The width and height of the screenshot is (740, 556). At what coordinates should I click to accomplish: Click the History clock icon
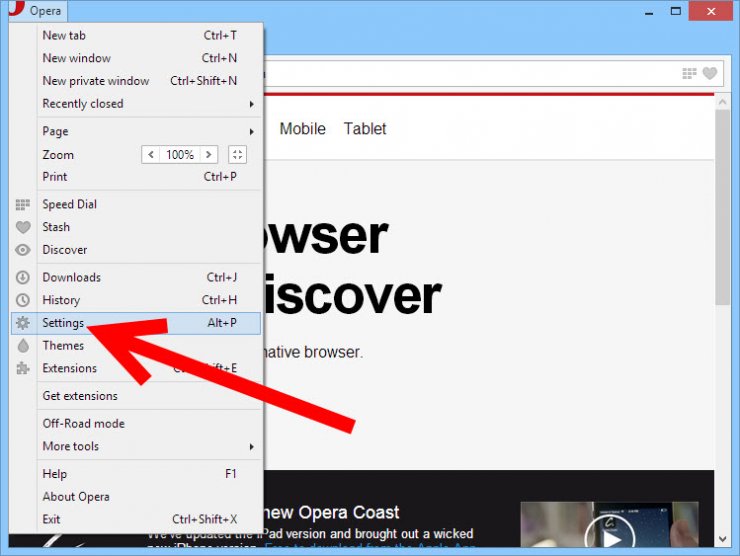23,300
